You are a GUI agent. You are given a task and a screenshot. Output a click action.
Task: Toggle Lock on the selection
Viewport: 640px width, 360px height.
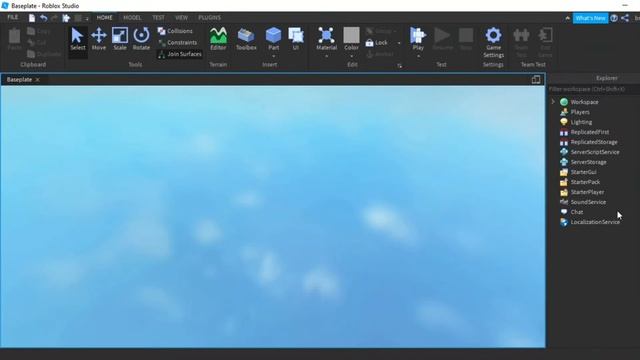point(376,42)
